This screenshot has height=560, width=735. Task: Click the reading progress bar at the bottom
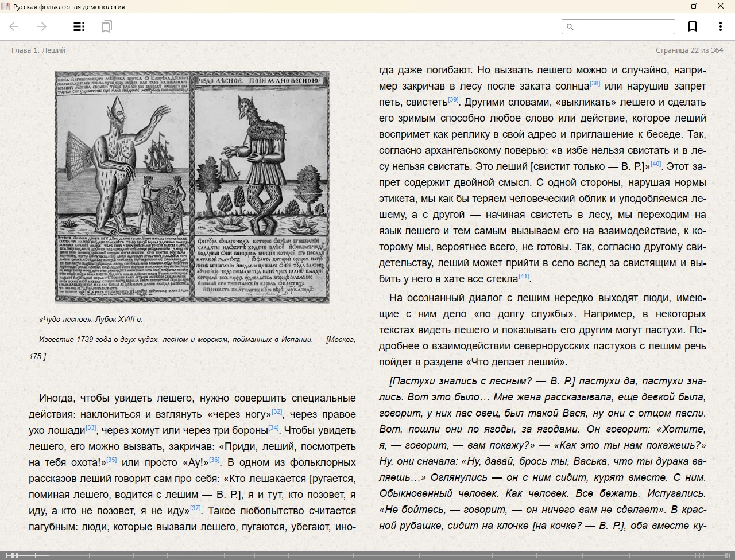click(367, 555)
